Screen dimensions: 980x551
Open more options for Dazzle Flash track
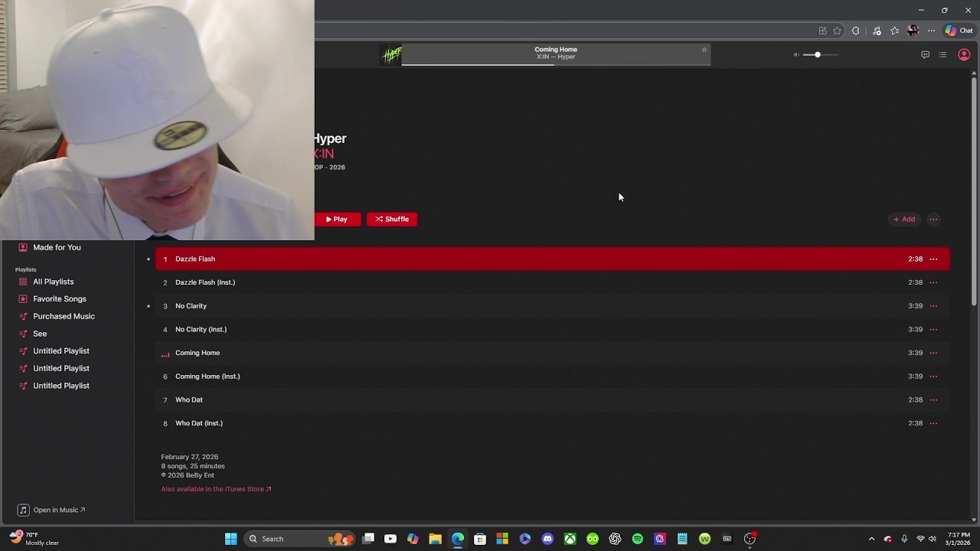click(x=933, y=259)
